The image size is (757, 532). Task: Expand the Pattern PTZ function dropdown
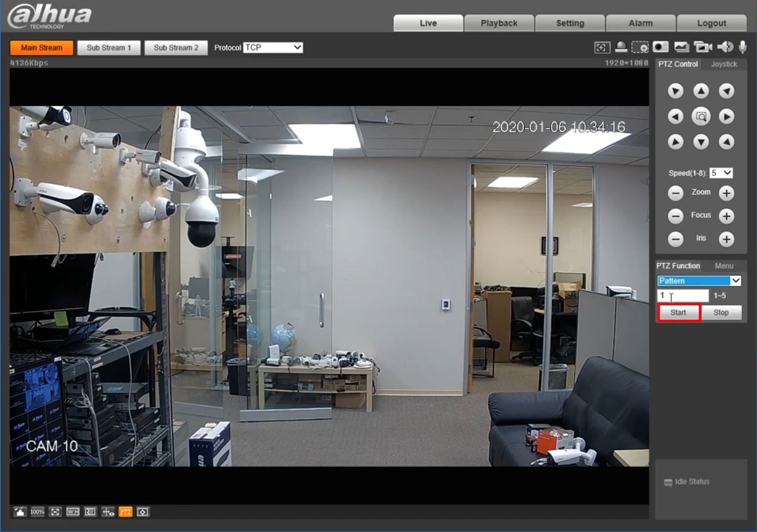pyautogui.click(x=699, y=281)
